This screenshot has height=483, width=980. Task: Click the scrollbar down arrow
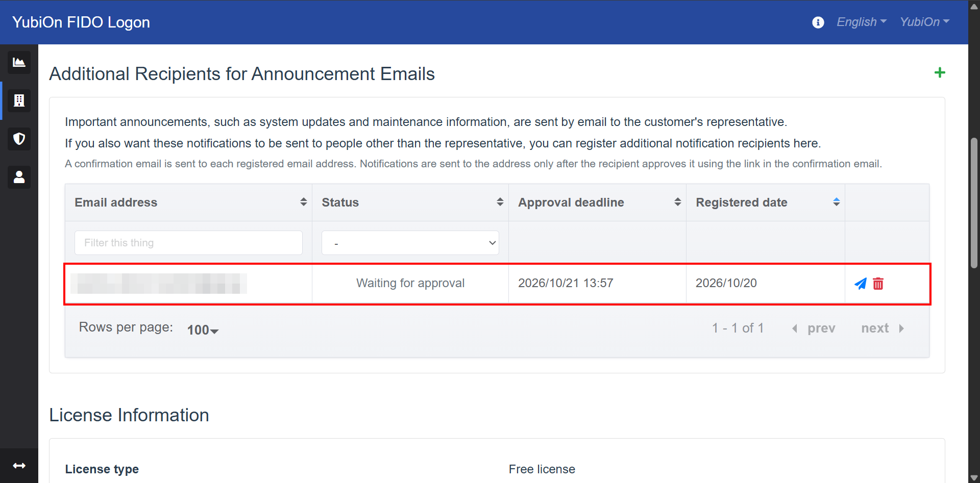click(974, 478)
